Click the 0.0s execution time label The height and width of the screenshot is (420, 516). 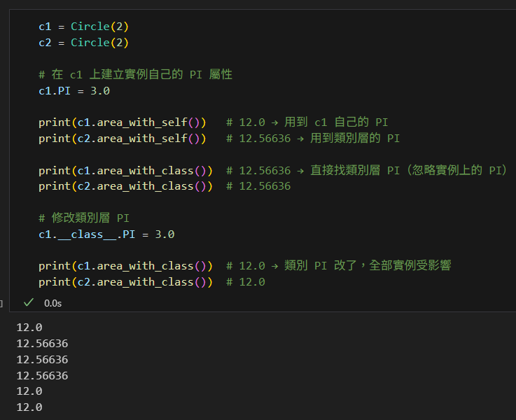click(53, 303)
